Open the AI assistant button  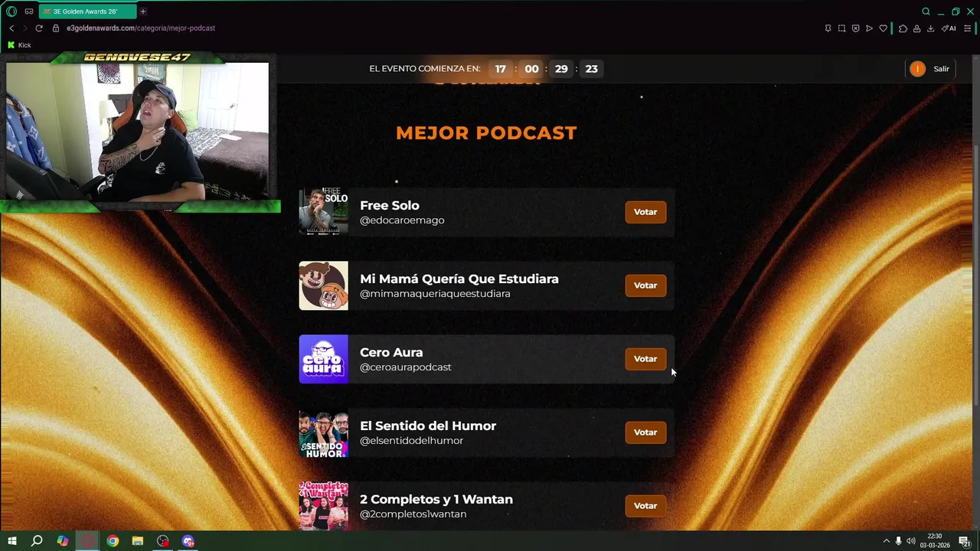click(949, 28)
